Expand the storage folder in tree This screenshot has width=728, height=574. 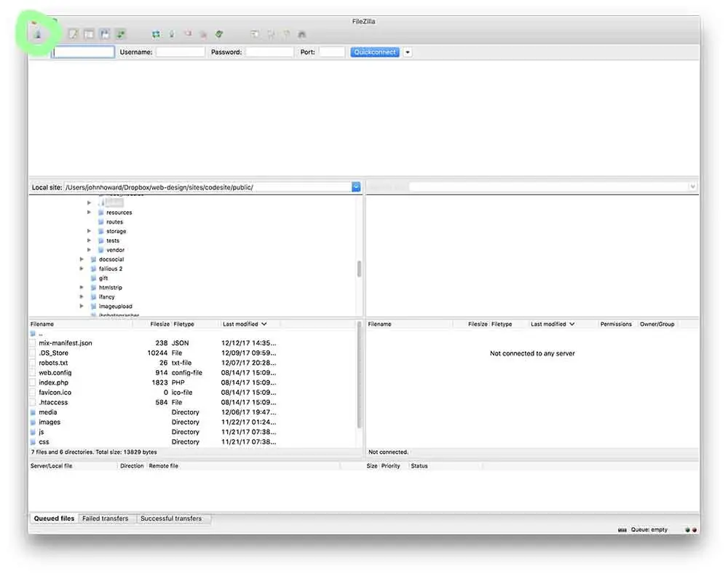pyautogui.click(x=89, y=231)
